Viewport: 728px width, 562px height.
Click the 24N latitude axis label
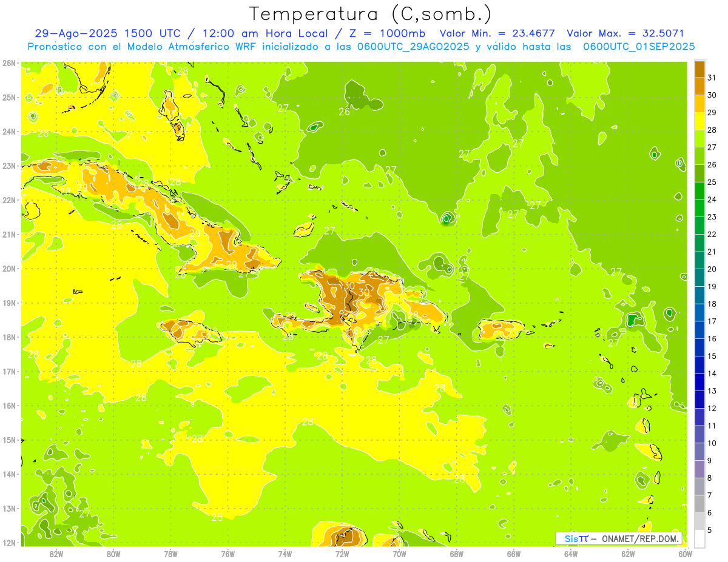pos(9,132)
